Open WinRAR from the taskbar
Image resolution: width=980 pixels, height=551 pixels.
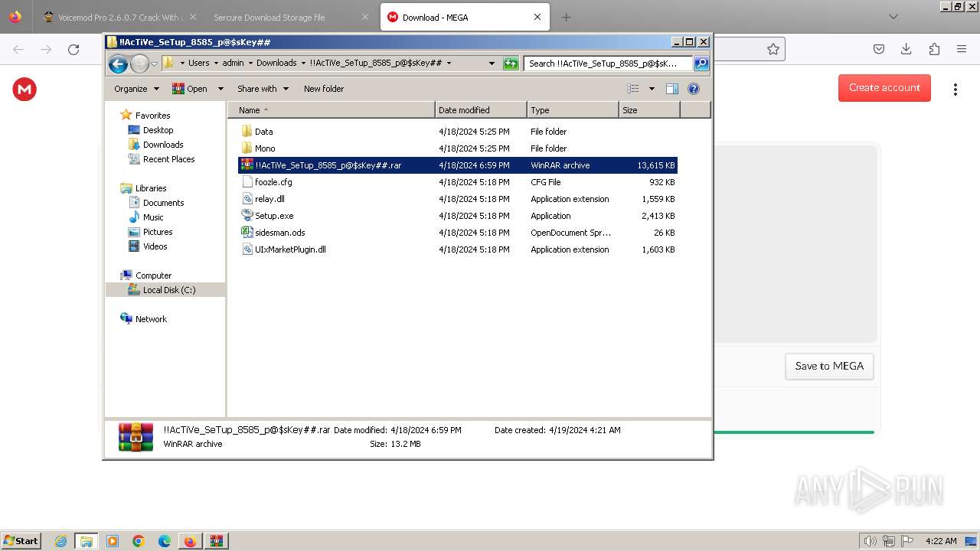[216, 541]
